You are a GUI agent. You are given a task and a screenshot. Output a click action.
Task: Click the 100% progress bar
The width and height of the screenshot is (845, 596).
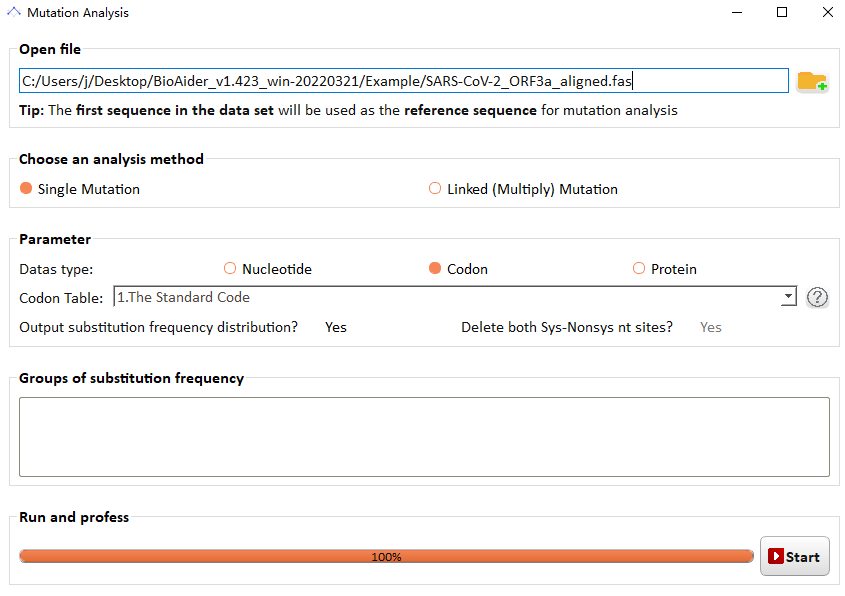386,557
